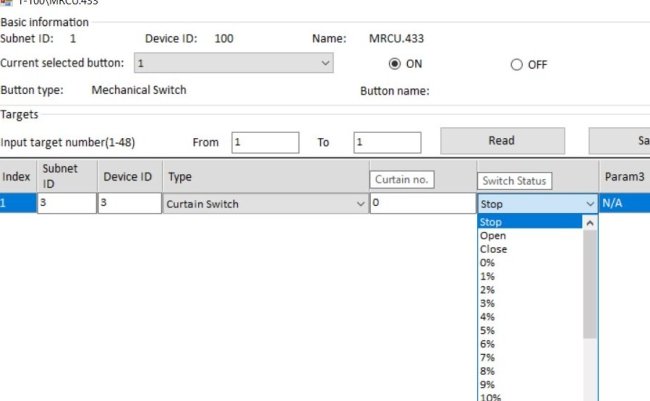Screen dimensions: 650x401
Task: Edit the Subnet ID cell in row 1
Action: pos(66,204)
